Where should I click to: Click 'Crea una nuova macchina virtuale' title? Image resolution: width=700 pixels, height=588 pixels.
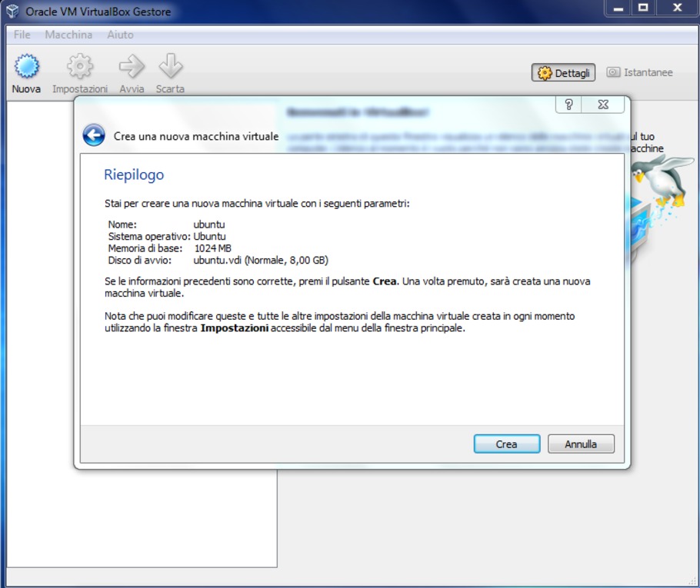[x=196, y=136]
